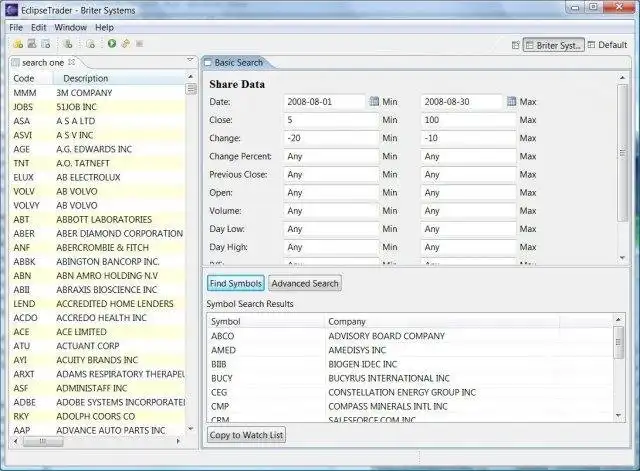
Task: Click the Change Max field with -10
Action: coord(468,138)
